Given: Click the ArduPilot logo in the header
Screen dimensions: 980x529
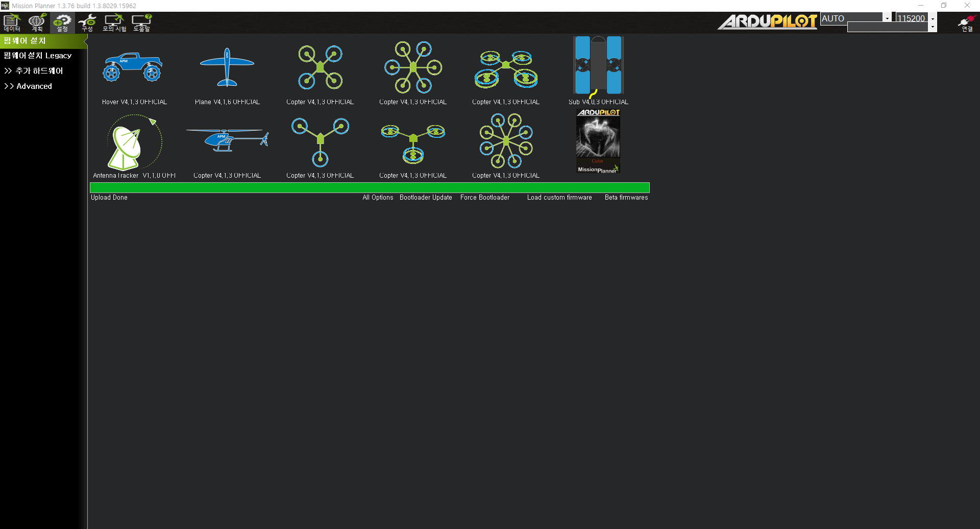Looking at the screenshot, I should point(767,21).
